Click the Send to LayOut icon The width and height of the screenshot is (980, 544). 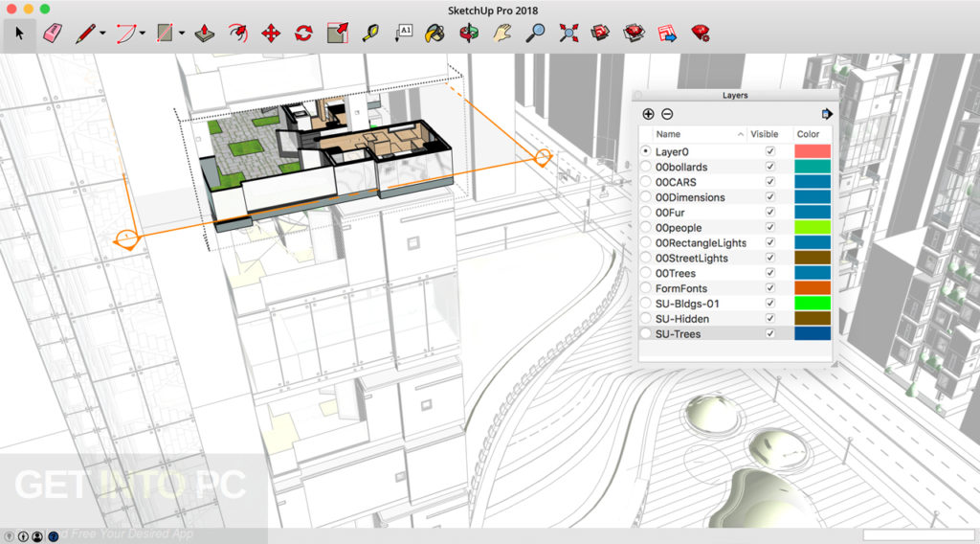coord(667,34)
